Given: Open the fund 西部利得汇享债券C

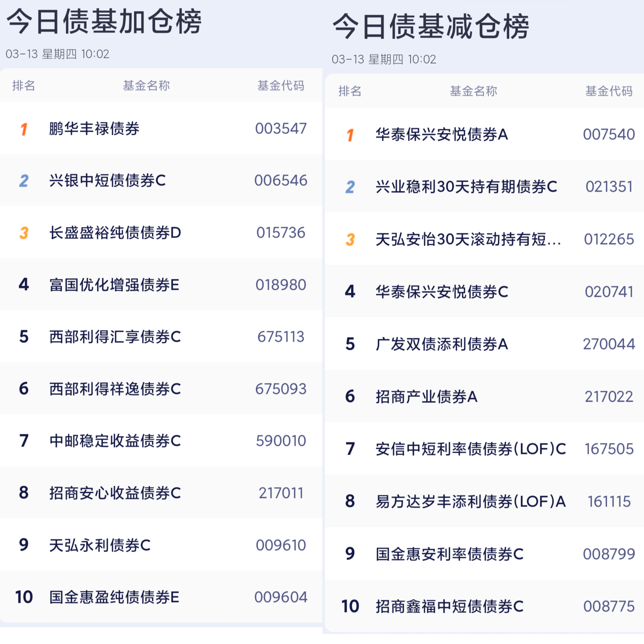Looking at the screenshot, I should tap(115, 337).
